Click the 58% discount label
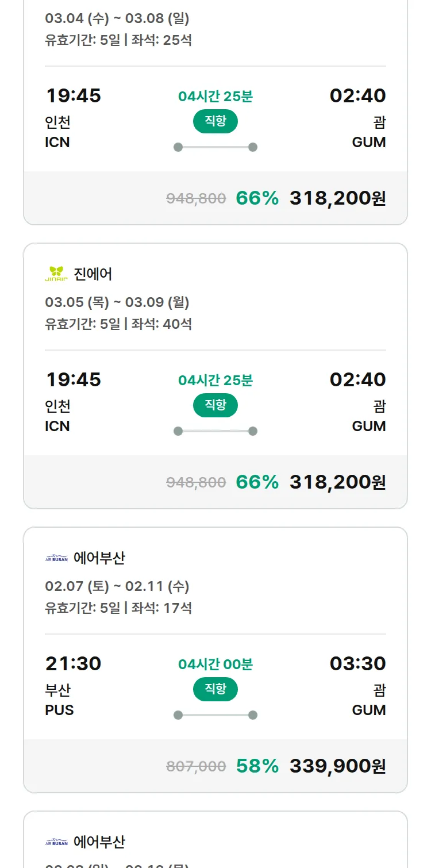 tap(257, 766)
